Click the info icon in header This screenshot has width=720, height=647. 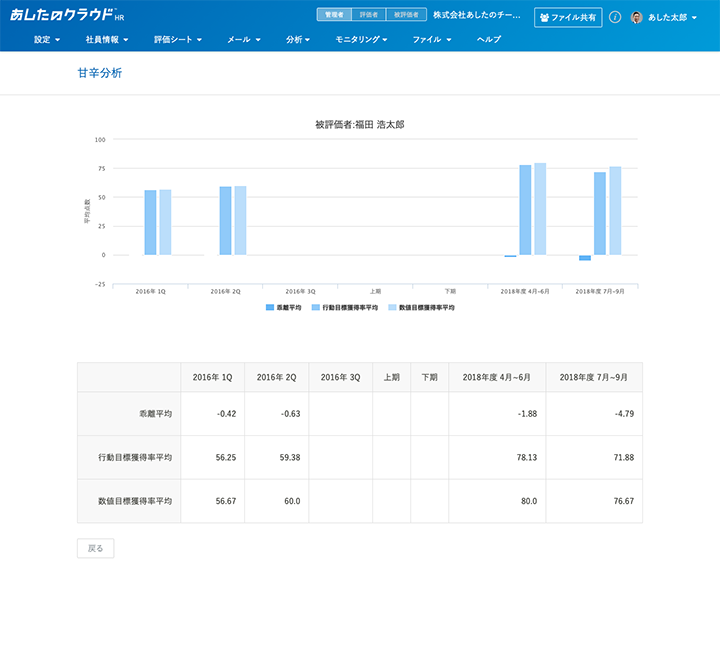615,17
